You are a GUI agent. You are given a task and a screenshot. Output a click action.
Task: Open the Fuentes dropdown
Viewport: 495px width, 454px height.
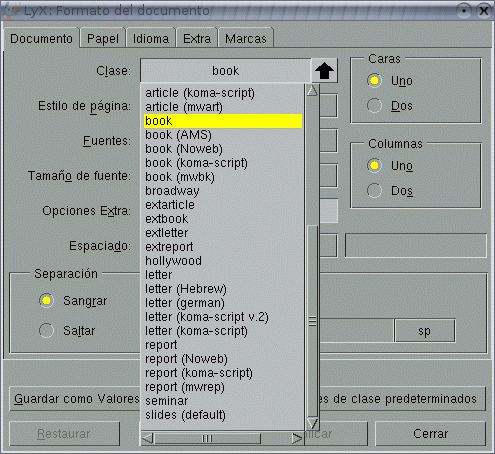click(329, 141)
